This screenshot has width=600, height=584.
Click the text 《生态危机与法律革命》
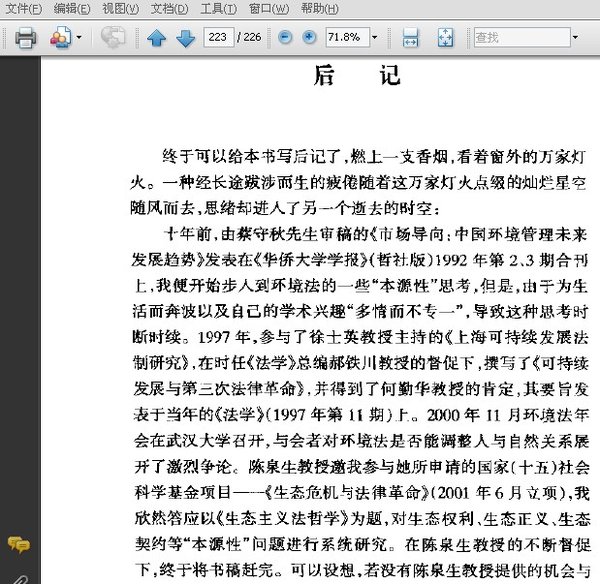[347, 493]
